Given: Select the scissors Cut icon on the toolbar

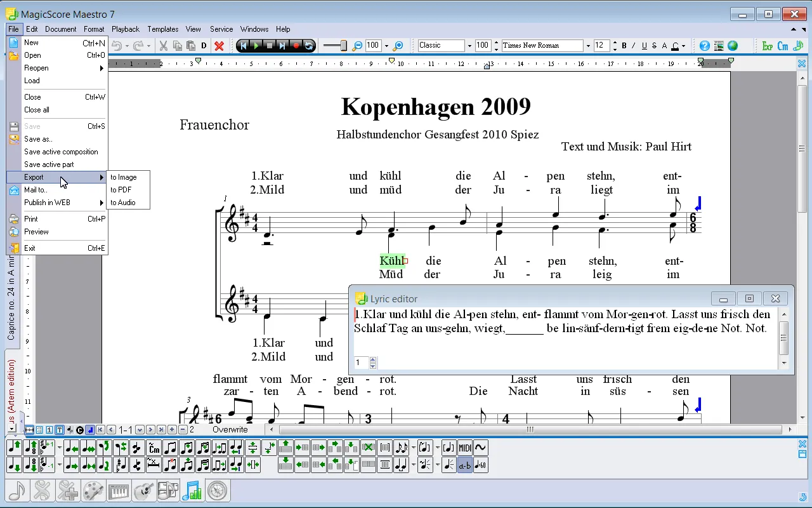Looking at the screenshot, I should click(163, 44).
